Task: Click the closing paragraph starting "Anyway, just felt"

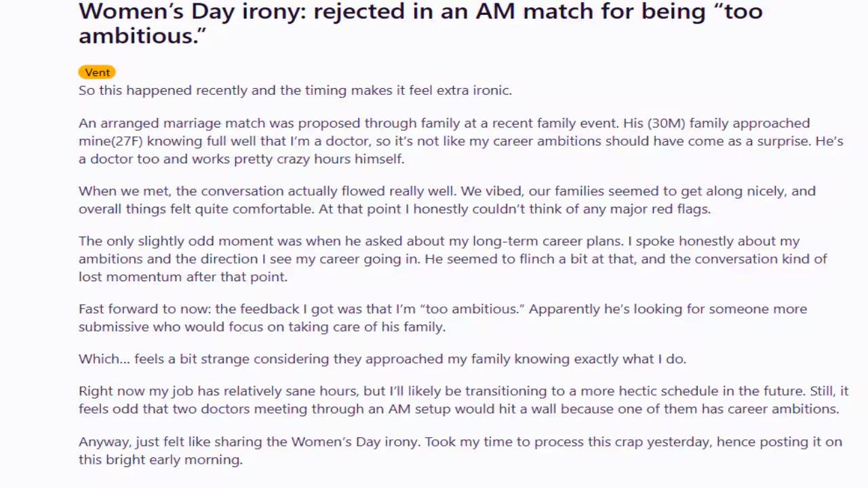Action: pyautogui.click(x=460, y=451)
